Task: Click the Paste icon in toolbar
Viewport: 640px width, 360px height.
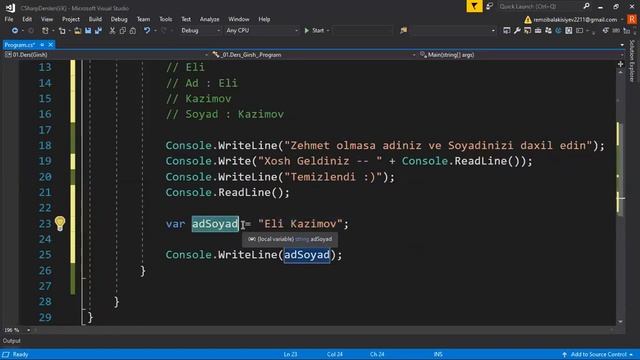Action: click(133, 31)
